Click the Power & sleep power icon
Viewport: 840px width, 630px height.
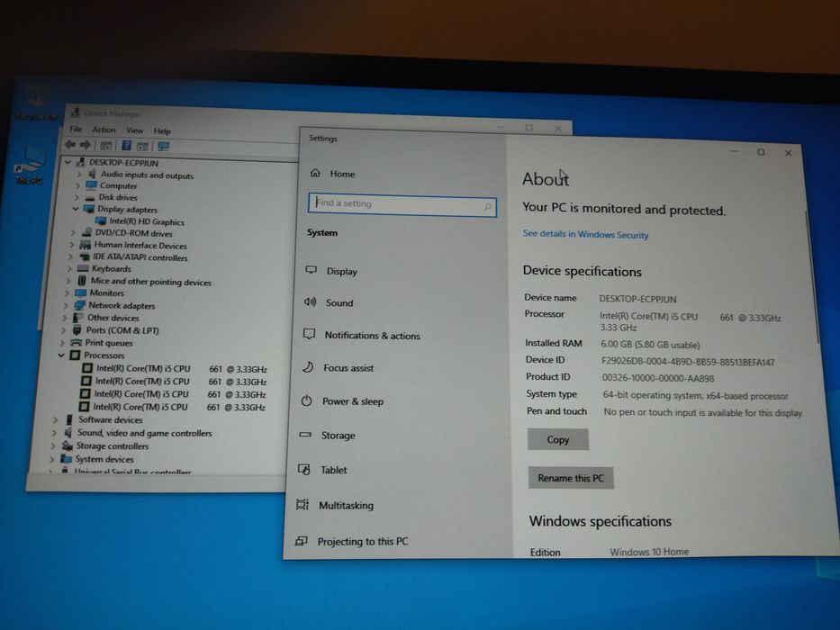click(x=306, y=400)
